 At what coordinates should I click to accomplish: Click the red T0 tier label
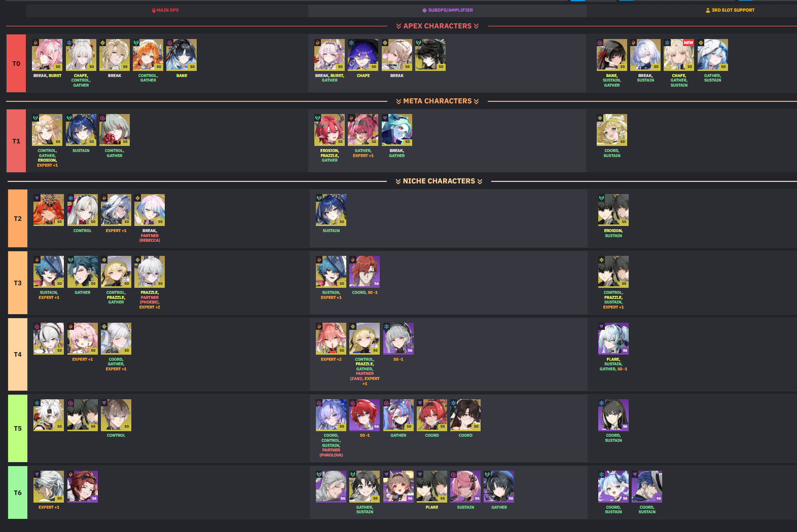pos(16,63)
